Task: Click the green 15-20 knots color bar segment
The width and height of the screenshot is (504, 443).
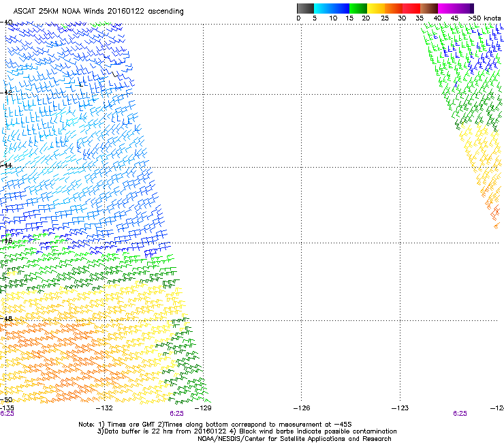Action: point(358,8)
